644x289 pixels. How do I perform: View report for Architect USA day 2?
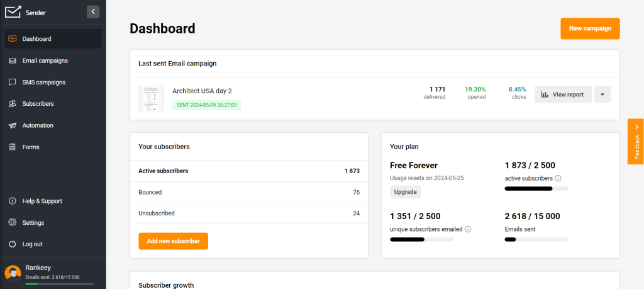pos(562,94)
